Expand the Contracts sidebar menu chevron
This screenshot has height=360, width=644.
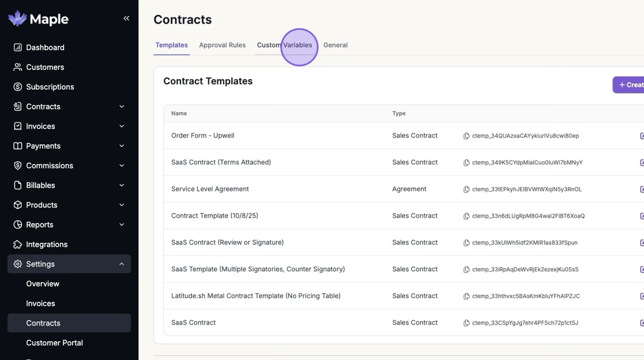click(x=121, y=106)
